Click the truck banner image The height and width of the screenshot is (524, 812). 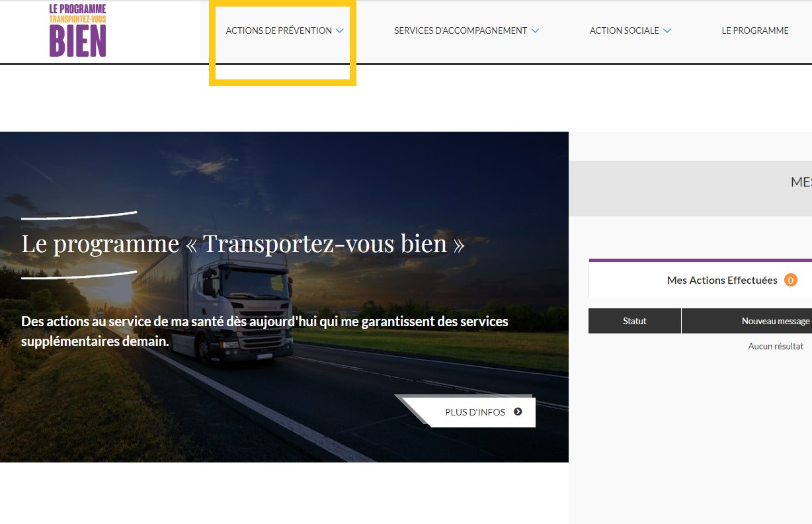[x=284, y=297]
